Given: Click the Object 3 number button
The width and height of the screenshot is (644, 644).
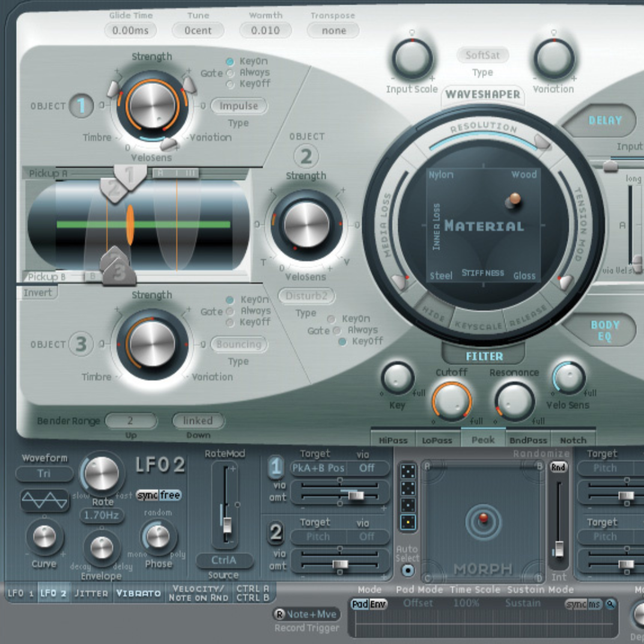Looking at the screenshot, I should click(81, 345).
